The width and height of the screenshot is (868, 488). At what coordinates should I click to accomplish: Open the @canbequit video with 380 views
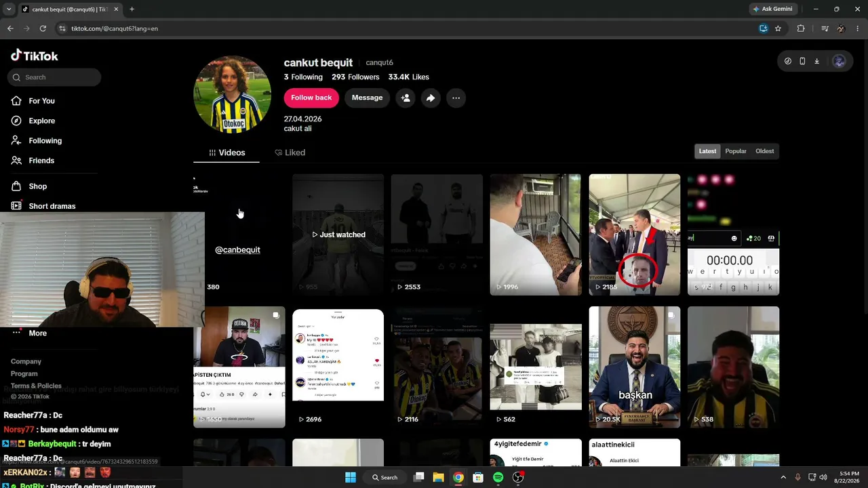click(x=239, y=235)
